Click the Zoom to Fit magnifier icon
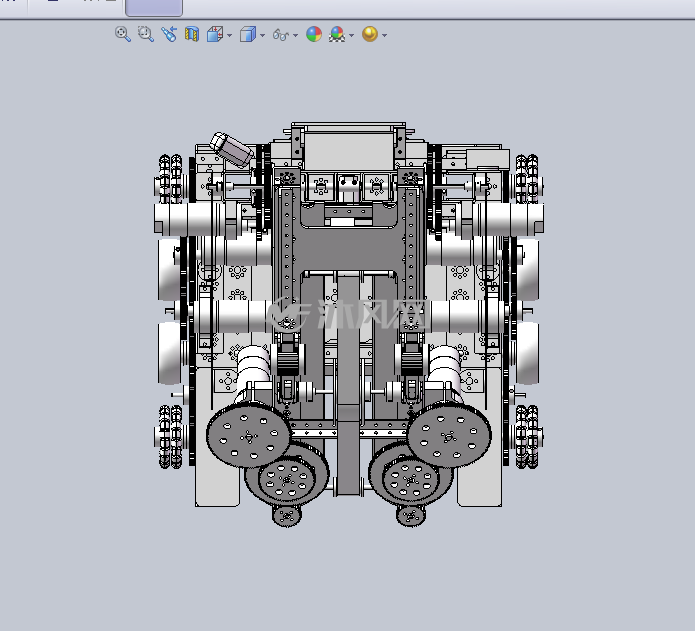This screenshot has width=695, height=631. (x=123, y=34)
